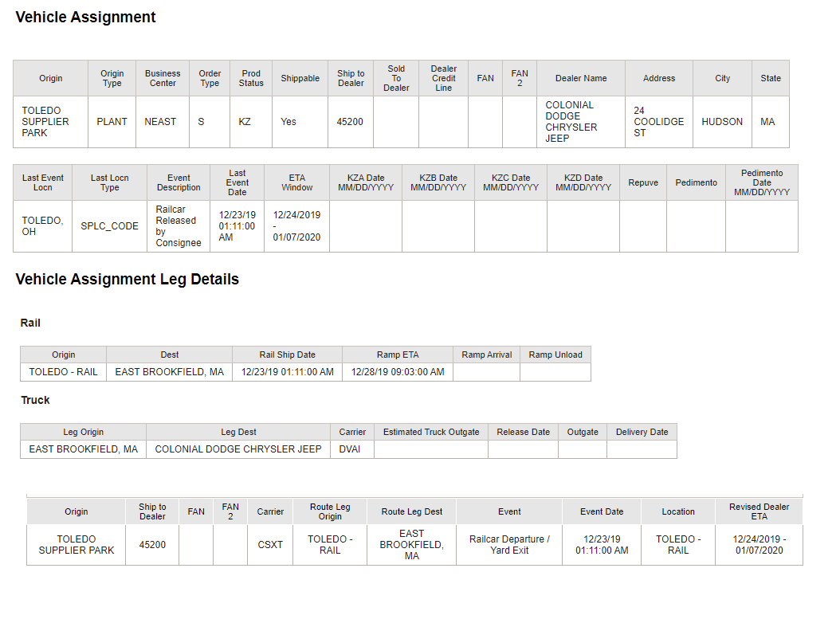Click the Estimated Truck Outgate column header

(x=430, y=432)
